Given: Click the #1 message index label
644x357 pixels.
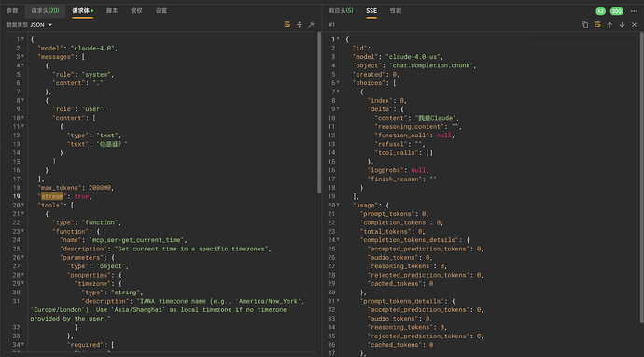Looking at the screenshot, I should click(x=331, y=25).
